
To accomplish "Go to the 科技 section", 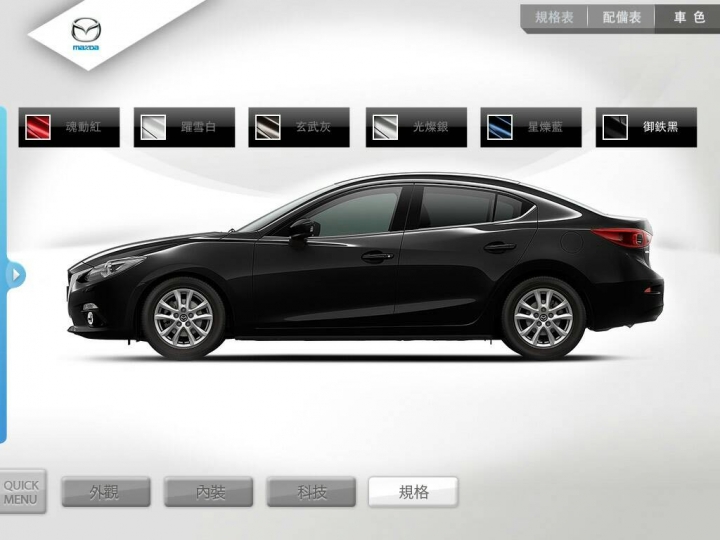I will click(311, 492).
